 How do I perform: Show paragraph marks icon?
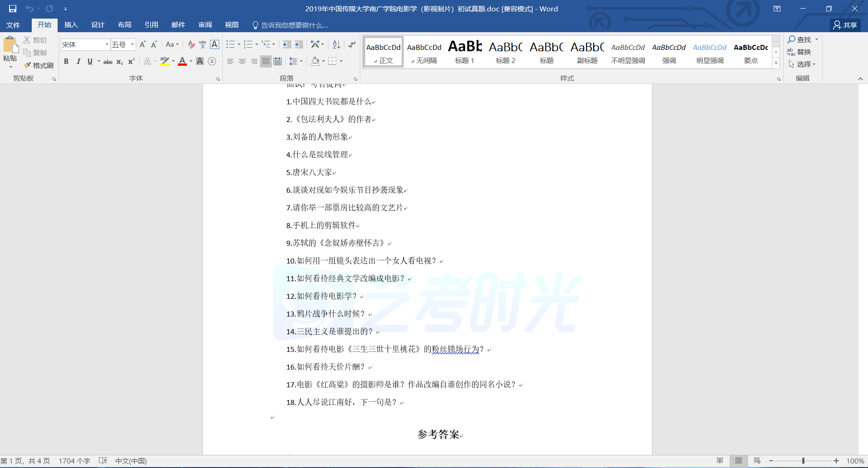click(x=352, y=44)
